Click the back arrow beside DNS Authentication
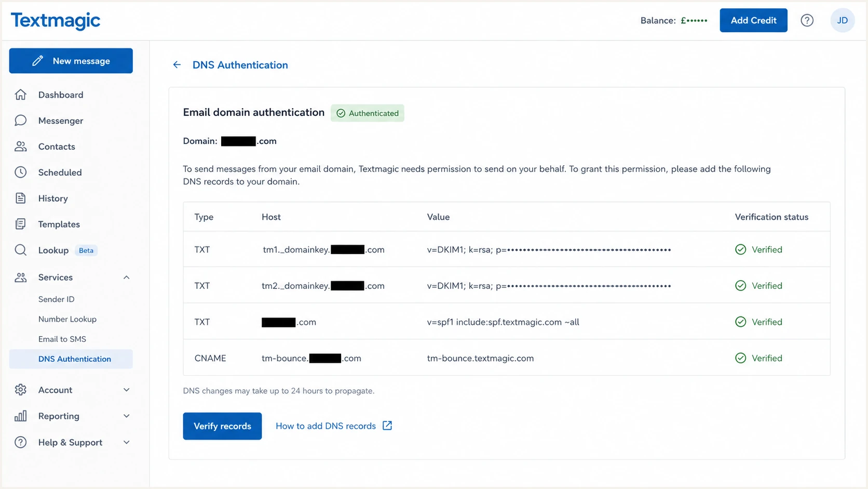The width and height of the screenshot is (868, 489). [x=177, y=65]
